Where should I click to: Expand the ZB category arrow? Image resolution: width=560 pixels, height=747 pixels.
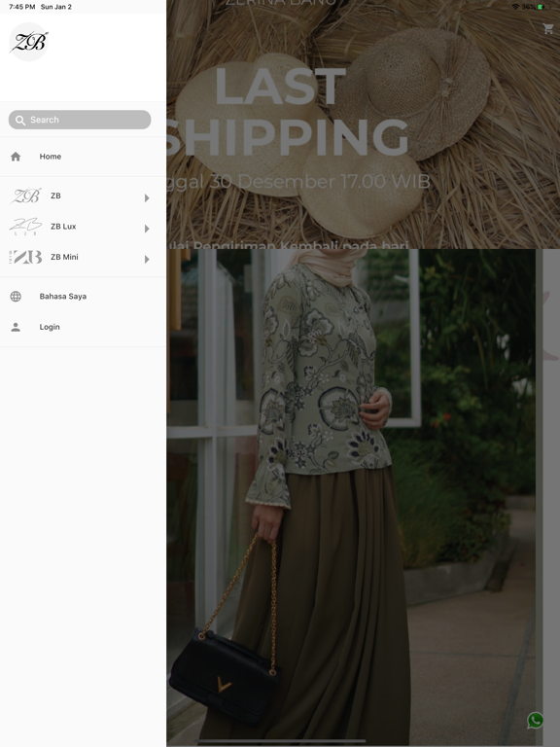pyautogui.click(x=147, y=197)
